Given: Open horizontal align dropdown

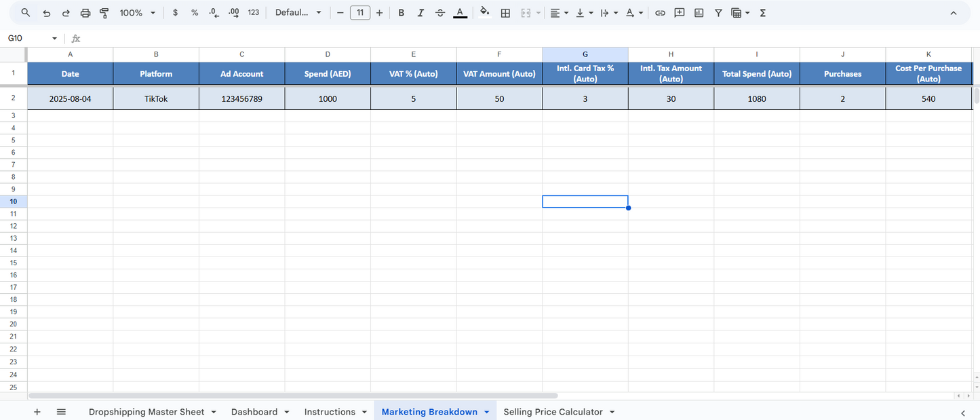Looking at the screenshot, I should [560, 13].
